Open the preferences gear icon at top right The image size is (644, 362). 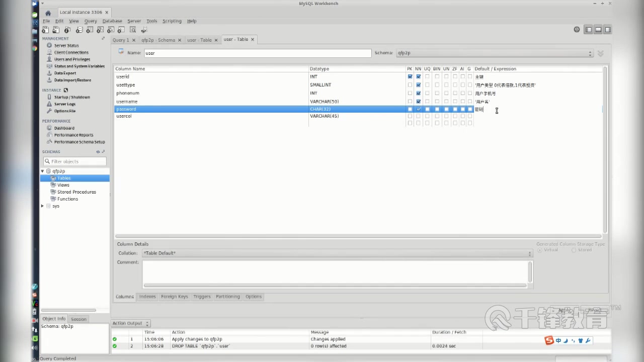click(577, 30)
